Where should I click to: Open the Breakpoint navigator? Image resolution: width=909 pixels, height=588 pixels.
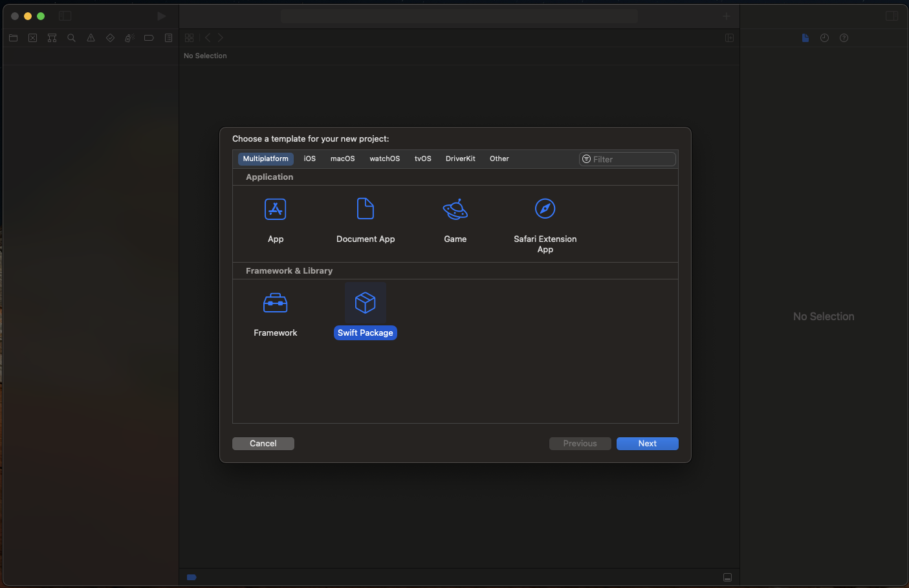149,38
